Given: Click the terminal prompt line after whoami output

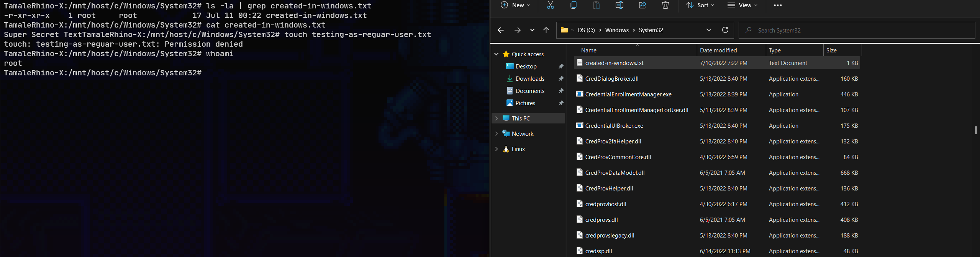Looking at the screenshot, I should coord(103,73).
